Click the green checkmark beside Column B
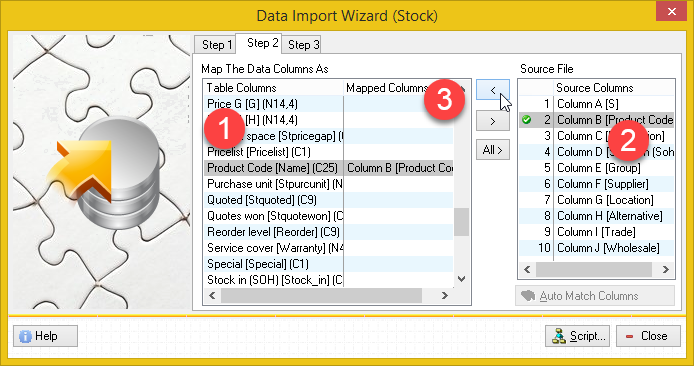 click(x=527, y=119)
